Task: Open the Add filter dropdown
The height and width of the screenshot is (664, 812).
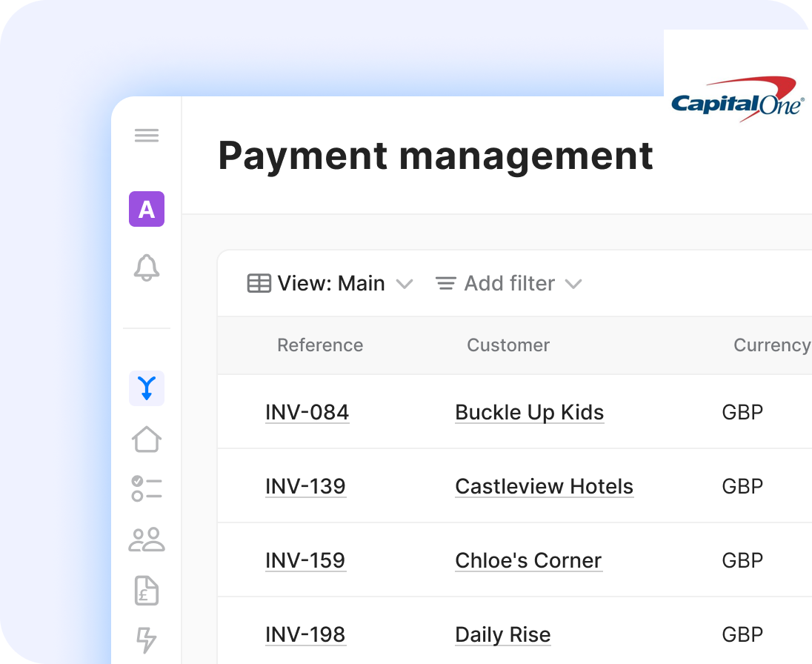Action: [508, 284]
